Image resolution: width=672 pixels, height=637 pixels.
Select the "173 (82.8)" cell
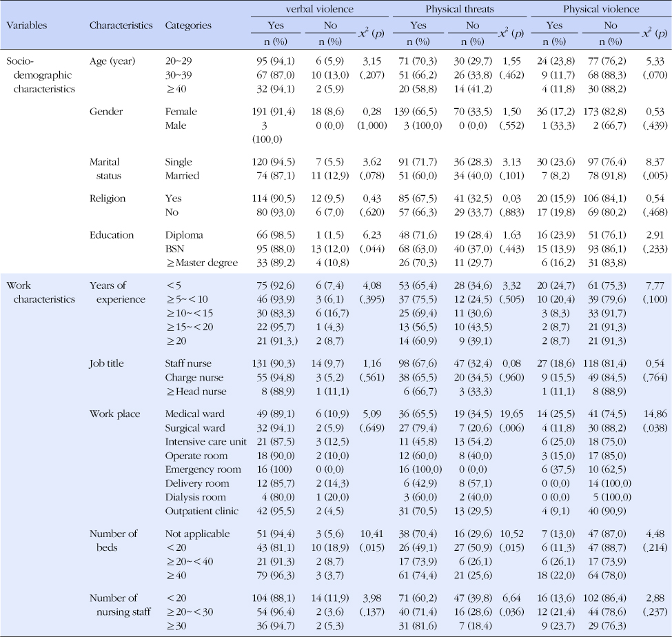(x=604, y=112)
